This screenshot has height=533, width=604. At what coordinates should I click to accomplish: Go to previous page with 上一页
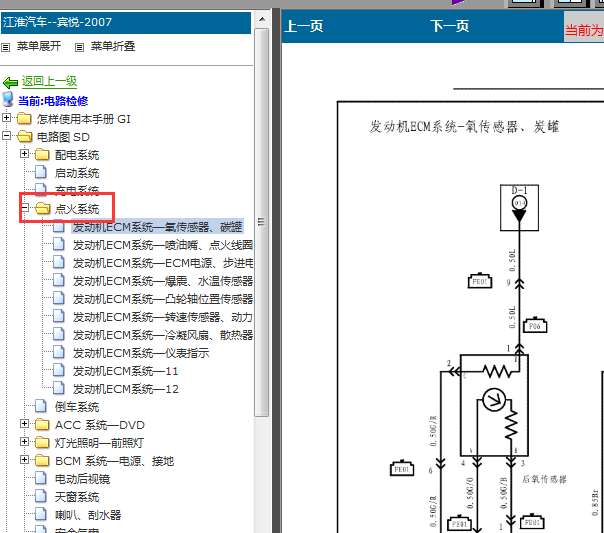click(304, 27)
